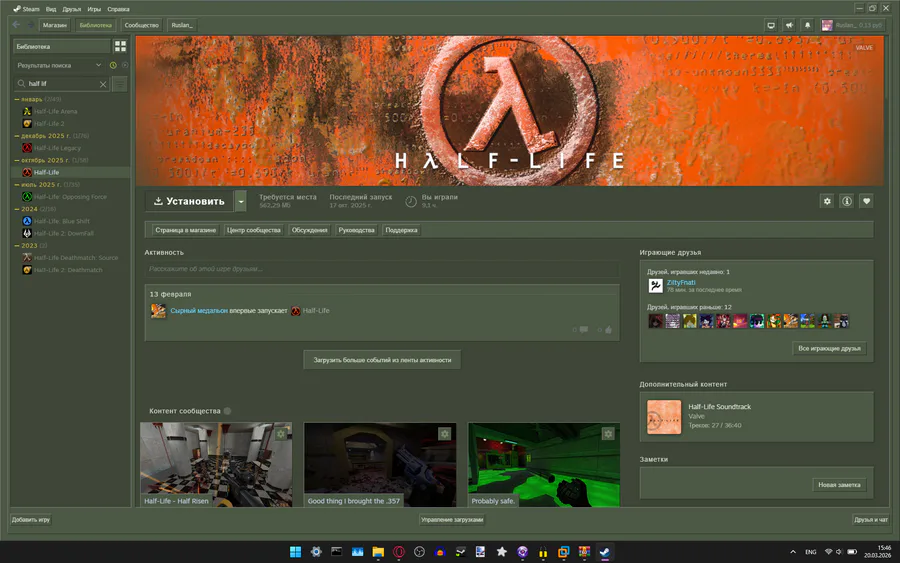Select Half-Life: Blue Shift entry

pyautogui.click(x=61, y=221)
